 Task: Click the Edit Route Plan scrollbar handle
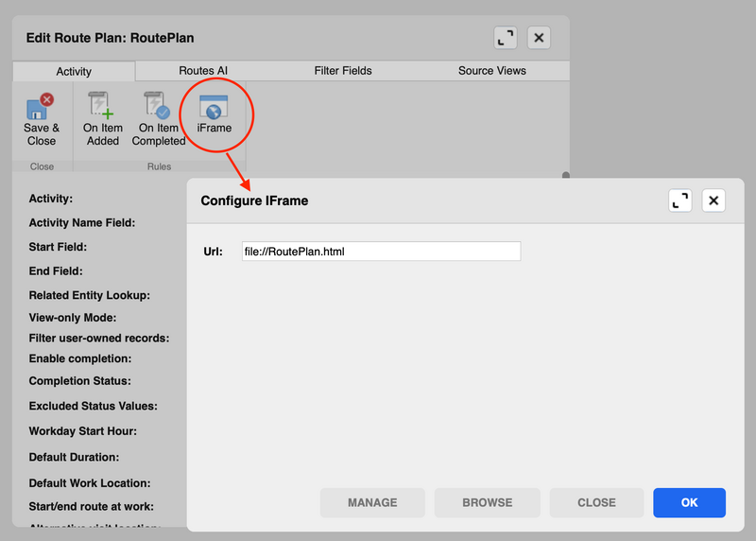click(566, 175)
